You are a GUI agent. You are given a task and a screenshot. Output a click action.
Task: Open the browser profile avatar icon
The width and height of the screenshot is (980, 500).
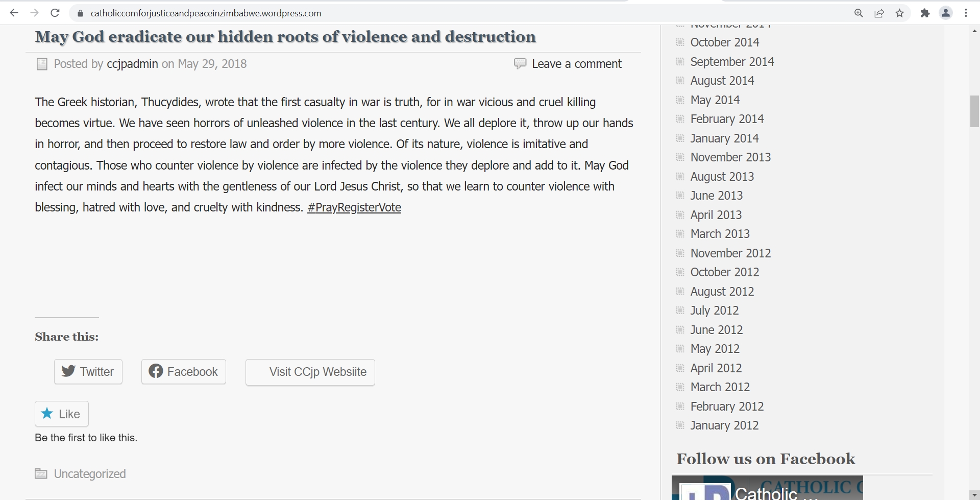(946, 13)
